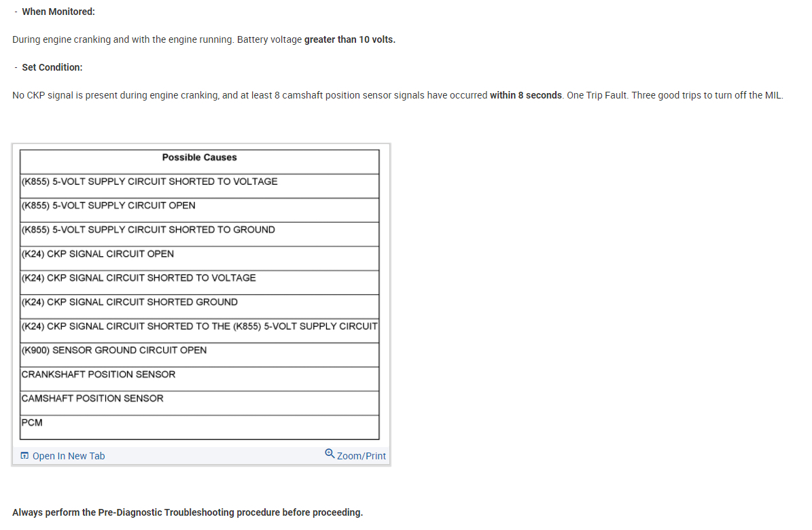This screenshot has height=530, width=812.
Task: Click the Zoom/Print link text
Action: point(361,456)
